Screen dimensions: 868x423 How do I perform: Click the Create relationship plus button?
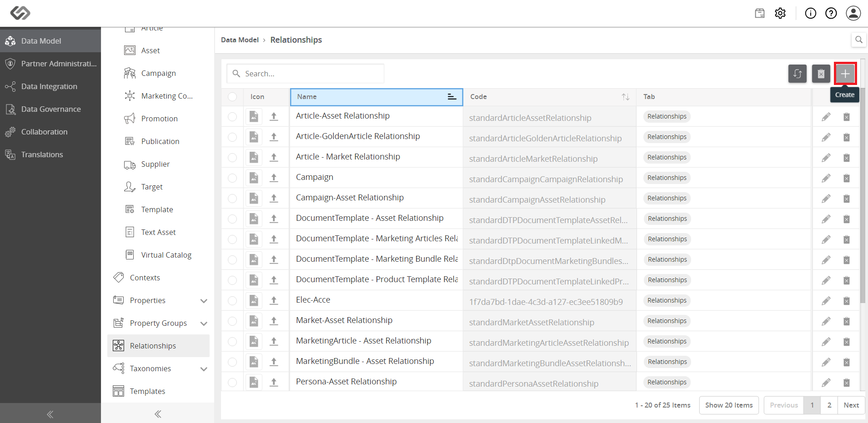tap(845, 74)
